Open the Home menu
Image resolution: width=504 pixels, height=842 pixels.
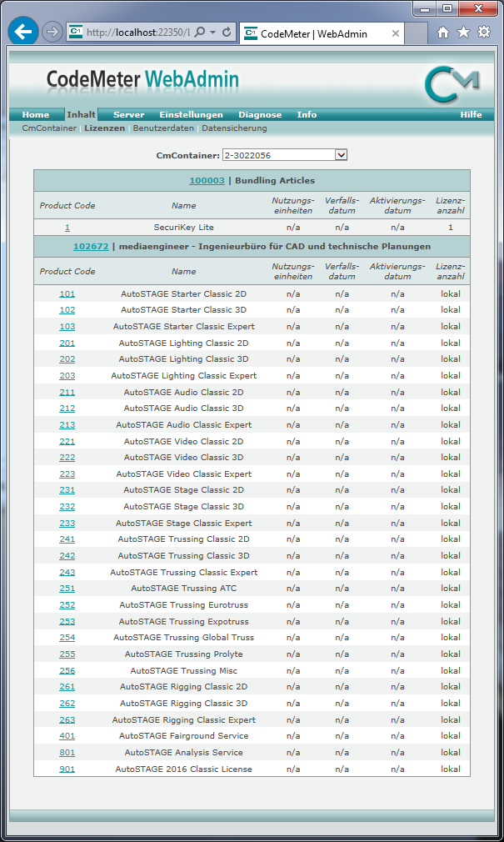click(x=36, y=114)
